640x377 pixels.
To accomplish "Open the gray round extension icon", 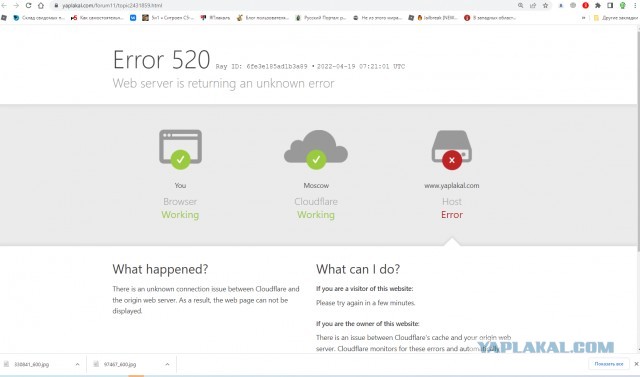I will click(x=573, y=5).
